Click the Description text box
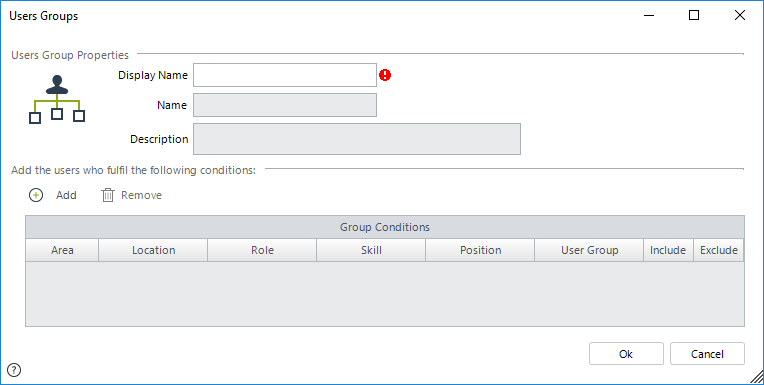The width and height of the screenshot is (764, 385). click(357, 139)
